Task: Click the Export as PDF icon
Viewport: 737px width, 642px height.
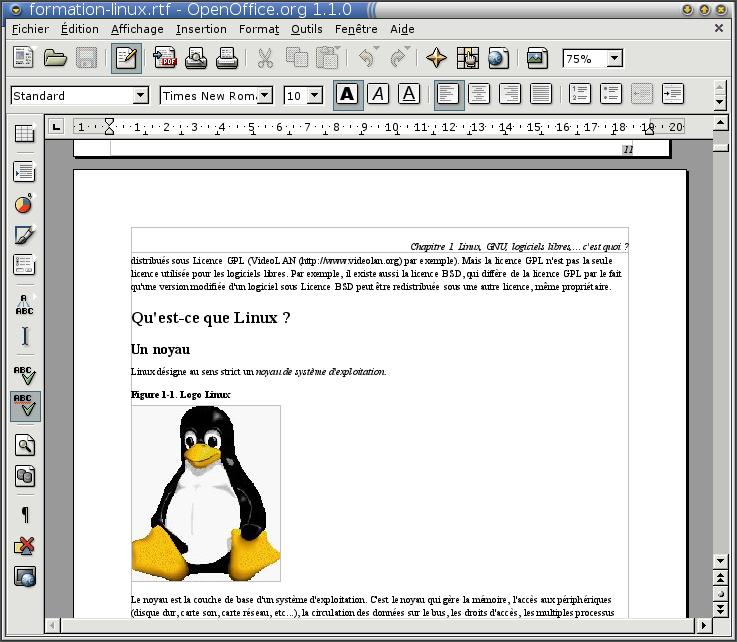Action: pos(165,58)
